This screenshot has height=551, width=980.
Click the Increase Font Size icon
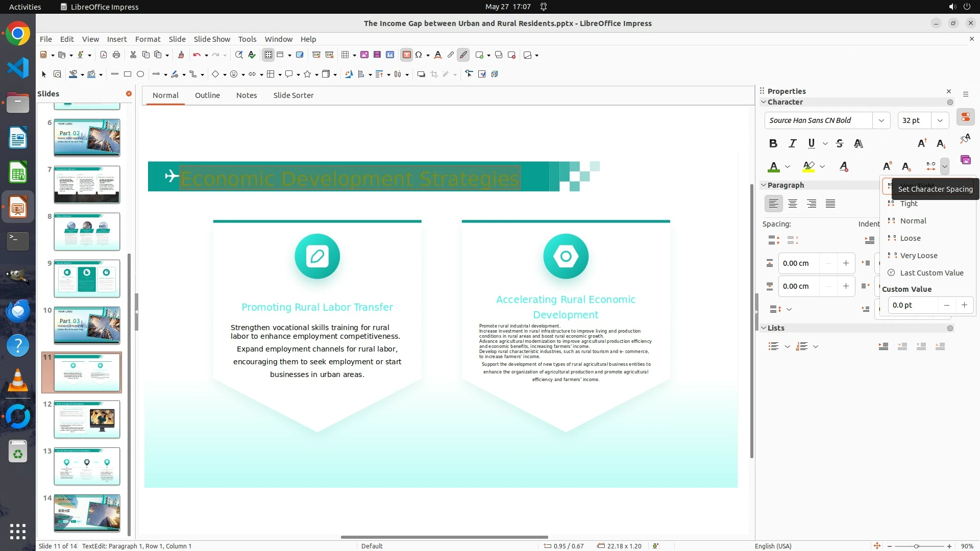[x=922, y=143]
